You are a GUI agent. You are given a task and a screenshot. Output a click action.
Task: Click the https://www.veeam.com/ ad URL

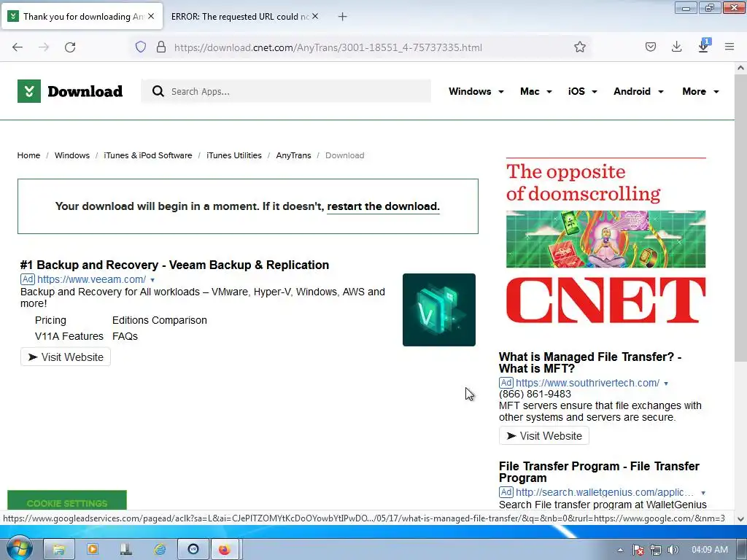[x=91, y=279]
